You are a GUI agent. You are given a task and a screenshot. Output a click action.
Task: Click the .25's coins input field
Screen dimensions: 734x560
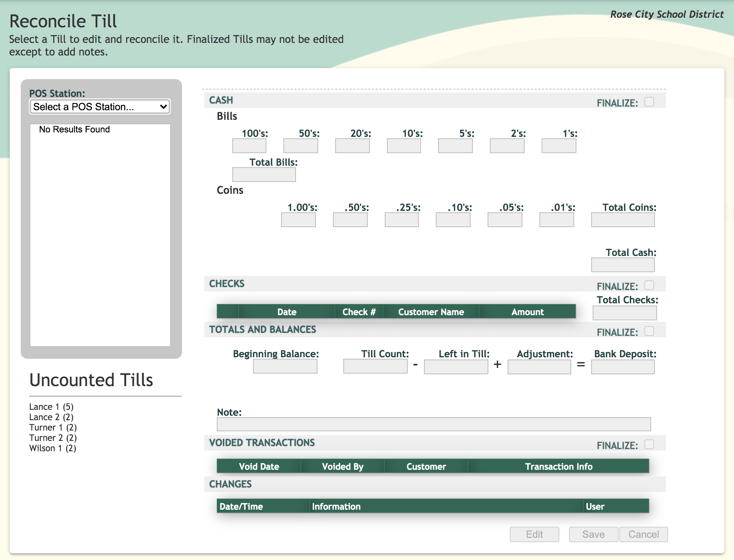click(401, 220)
